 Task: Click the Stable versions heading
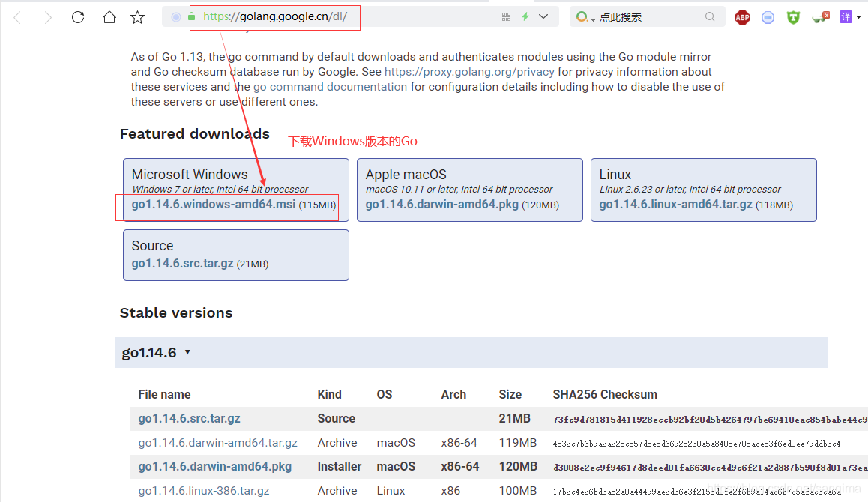pos(176,312)
